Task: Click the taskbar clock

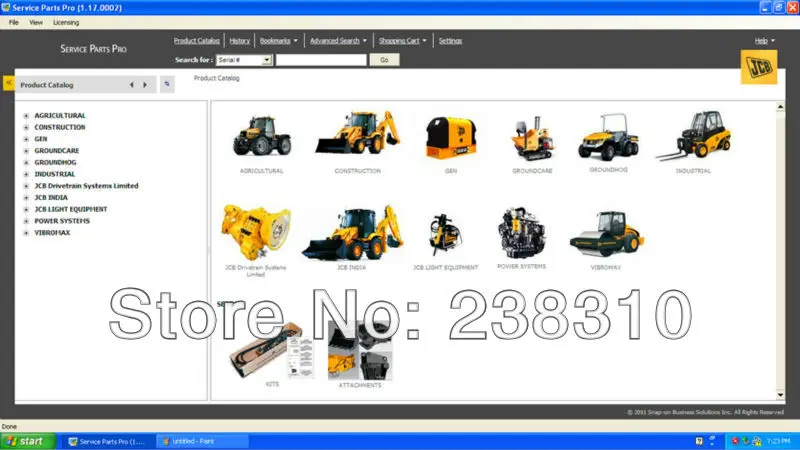Action: tap(778, 441)
